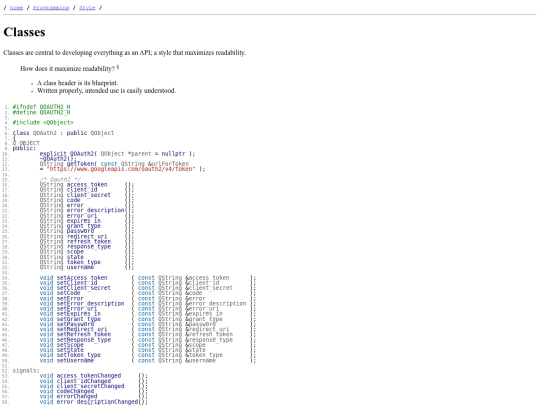
Task: Click the 'public:' access specifier
Action: tap(24, 148)
